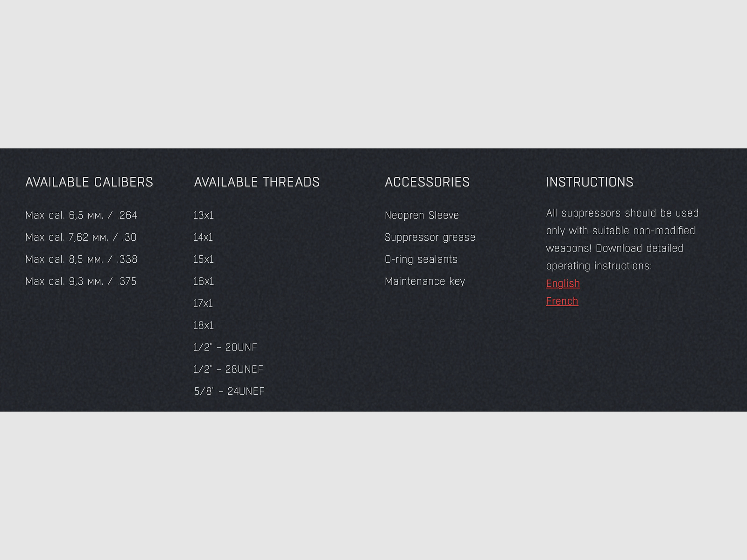Click the 1/2" – 20UNF thread

[x=226, y=347]
